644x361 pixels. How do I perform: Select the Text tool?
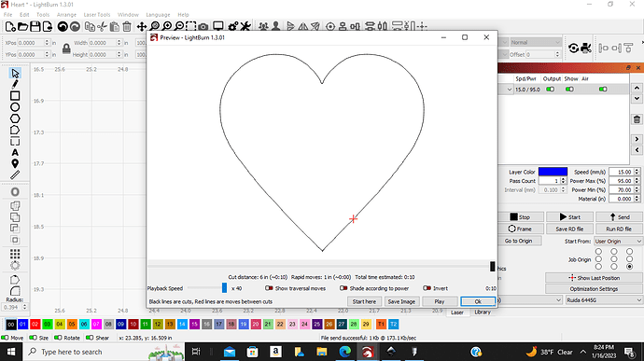click(15, 152)
